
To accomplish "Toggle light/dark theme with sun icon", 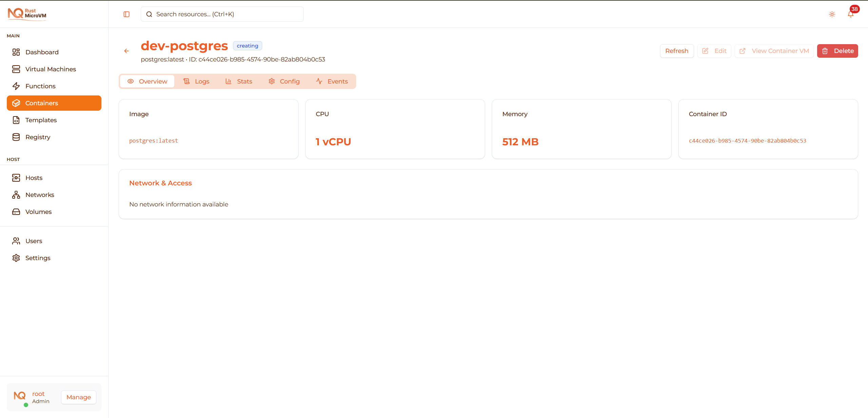I will tap(832, 14).
